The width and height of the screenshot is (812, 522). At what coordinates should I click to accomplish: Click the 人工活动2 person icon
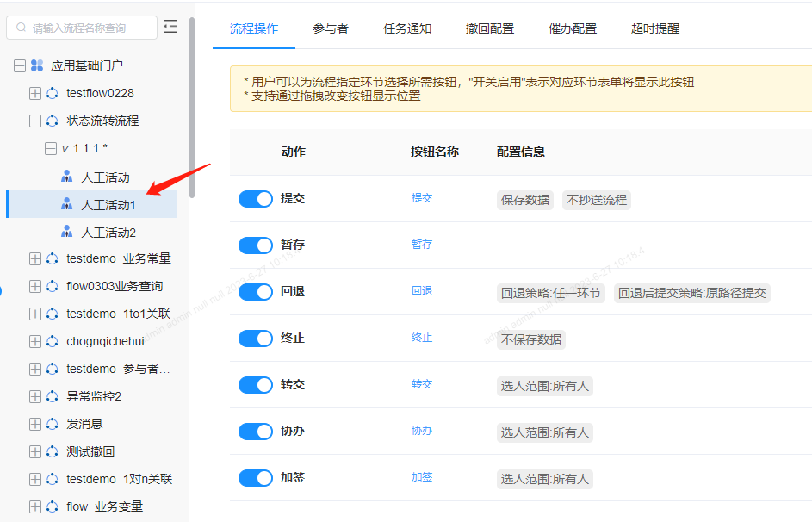coord(67,233)
